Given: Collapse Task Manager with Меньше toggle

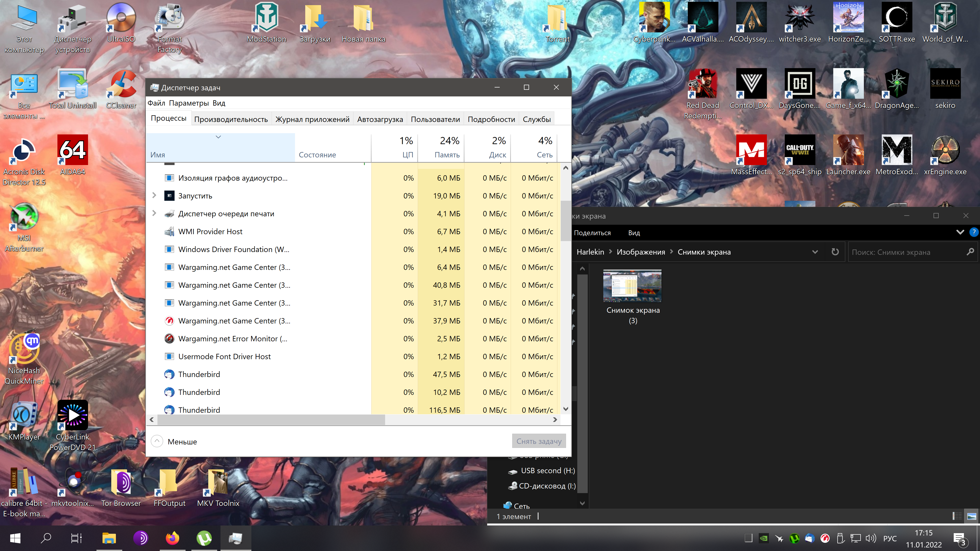Looking at the screenshot, I should (174, 442).
